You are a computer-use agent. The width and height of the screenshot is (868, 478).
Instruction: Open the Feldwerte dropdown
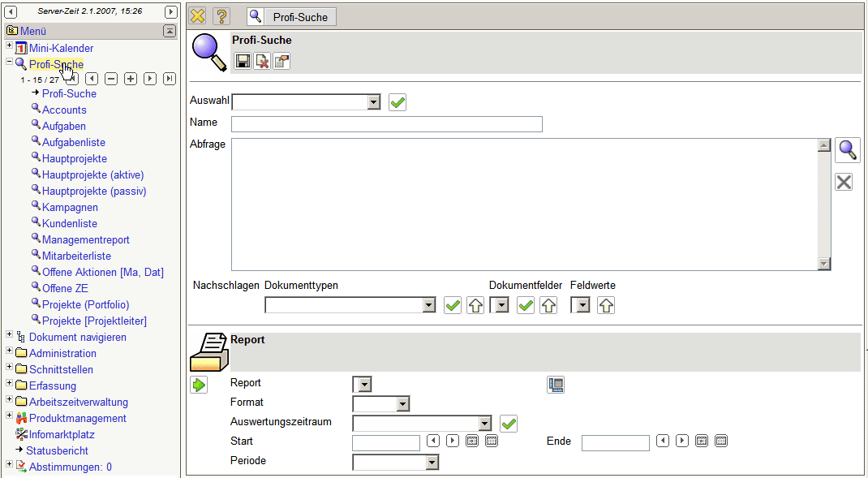[583, 305]
